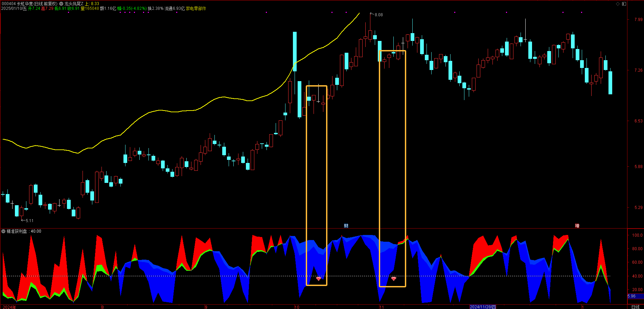The width and height of the screenshot is (644, 309).
Task: Click the 6.53 price axis label
Action: coord(638,121)
